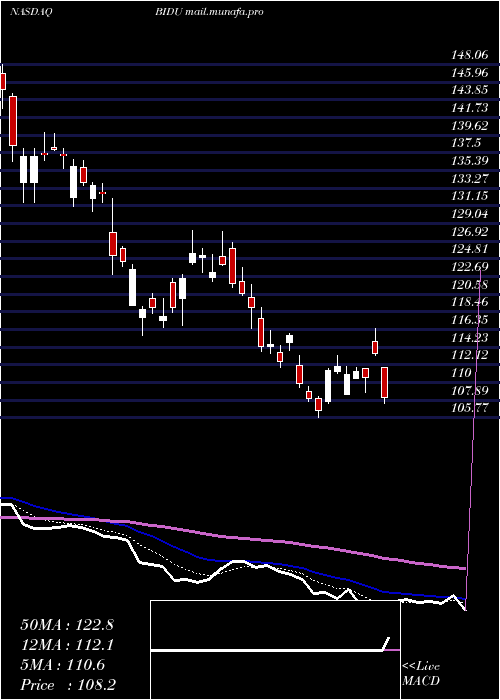Click inside the MACD inset box

275,650
